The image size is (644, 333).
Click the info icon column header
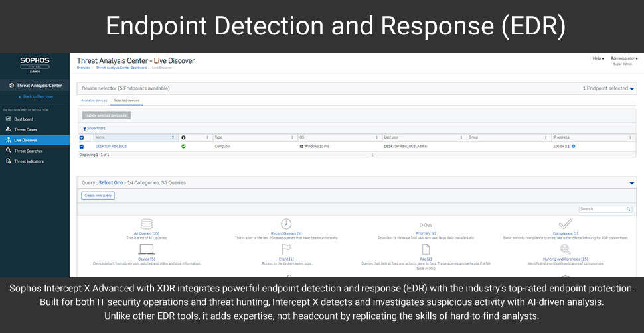tap(183, 137)
